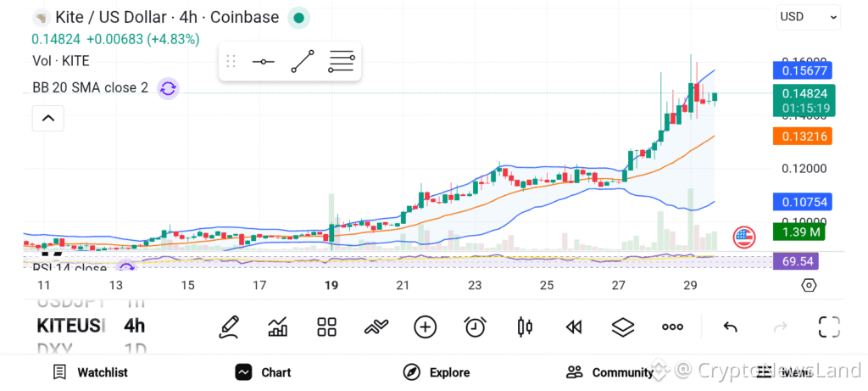The width and height of the screenshot is (868, 391).
Task: Open the USD currency dropdown
Action: coord(808,17)
